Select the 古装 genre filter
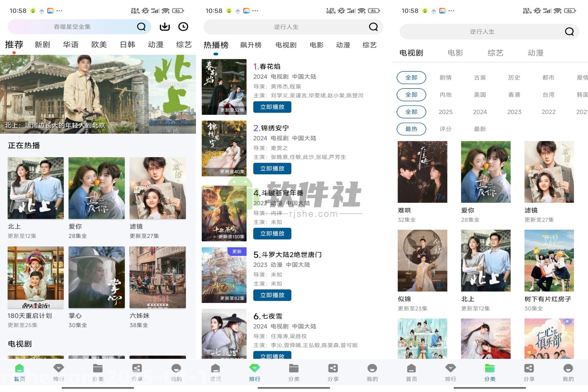This screenshot has height=392, width=588. click(x=480, y=77)
